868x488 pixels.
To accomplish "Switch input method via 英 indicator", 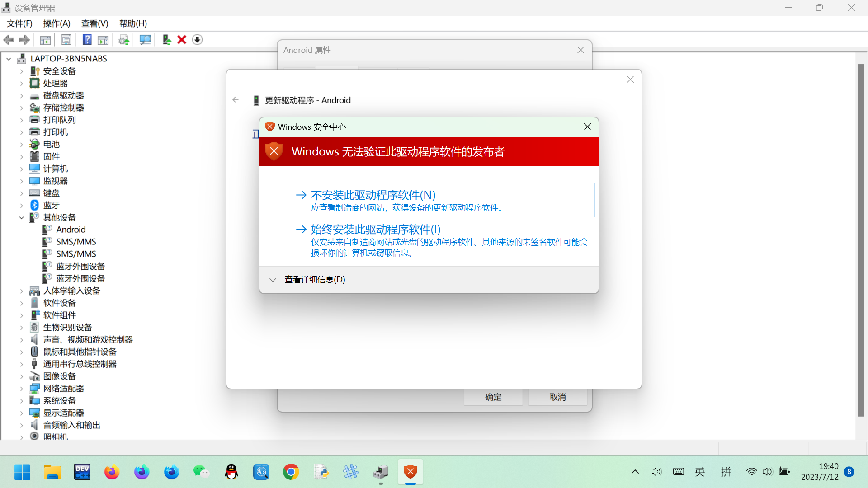I will point(700,472).
